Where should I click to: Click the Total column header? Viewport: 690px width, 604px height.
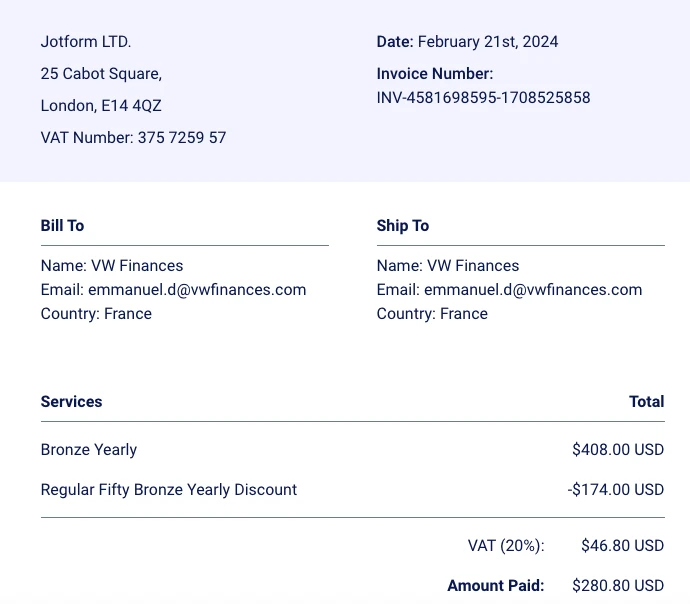pos(646,402)
